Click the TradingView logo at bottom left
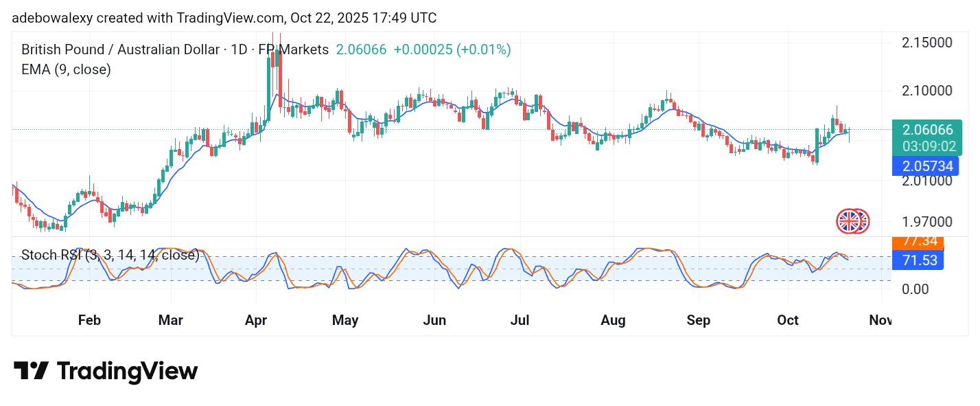980x406 pixels. (x=106, y=372)
